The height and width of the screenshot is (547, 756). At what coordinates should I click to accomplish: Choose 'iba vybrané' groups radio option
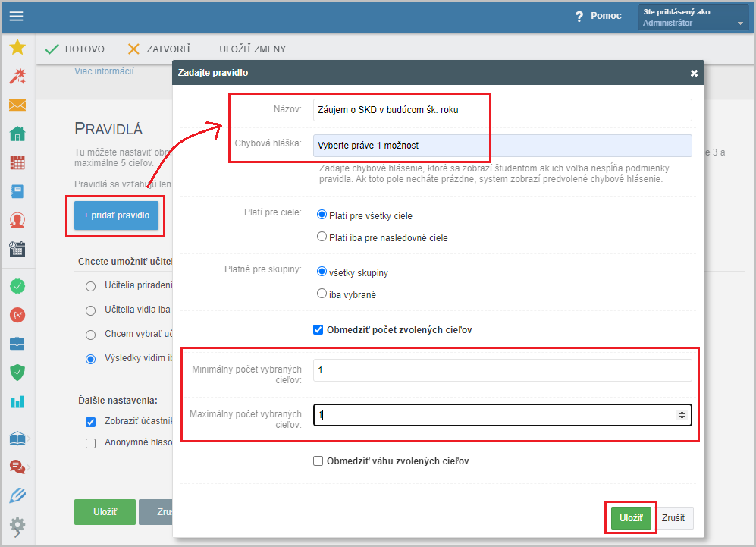pyautogui.click(x=322, y=294)
